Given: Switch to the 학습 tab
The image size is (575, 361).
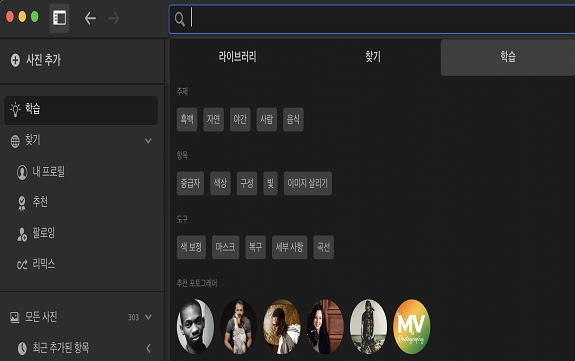Looking at the screenshot, I should tap(508, 57).
